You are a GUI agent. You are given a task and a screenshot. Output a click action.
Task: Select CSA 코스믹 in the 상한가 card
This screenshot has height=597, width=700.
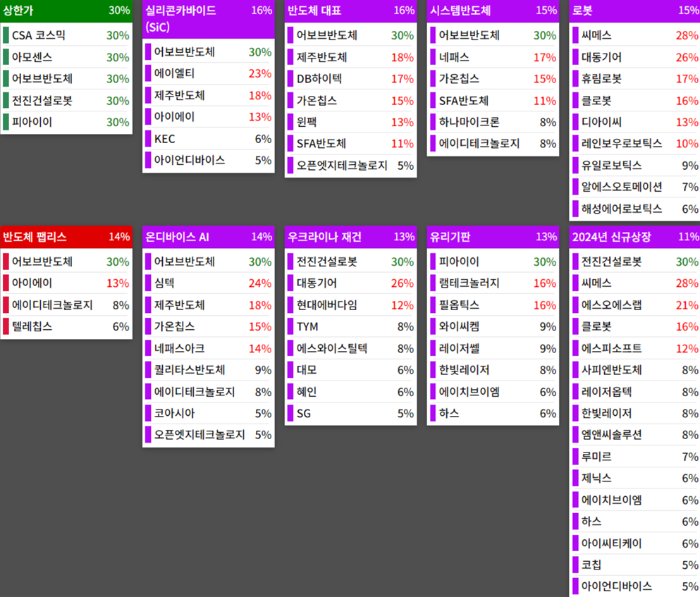click(x=66, y=35)
